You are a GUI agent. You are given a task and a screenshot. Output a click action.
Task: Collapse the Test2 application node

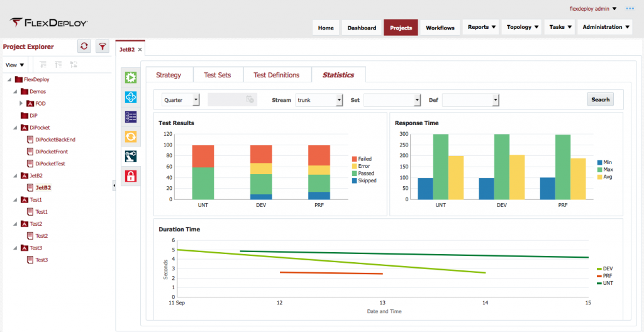pos(16,224)
